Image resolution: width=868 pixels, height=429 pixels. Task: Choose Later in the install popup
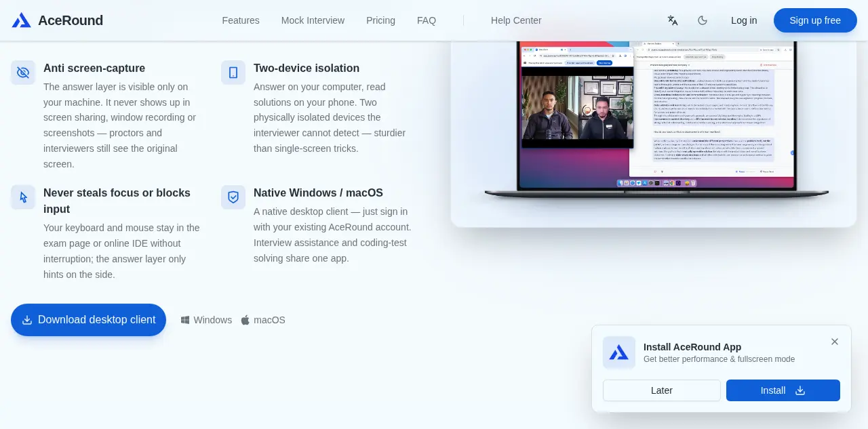tap(662, 390)
